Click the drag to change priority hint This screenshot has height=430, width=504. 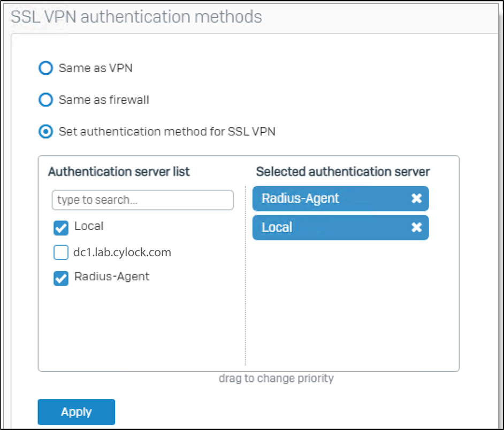[276, 378]
